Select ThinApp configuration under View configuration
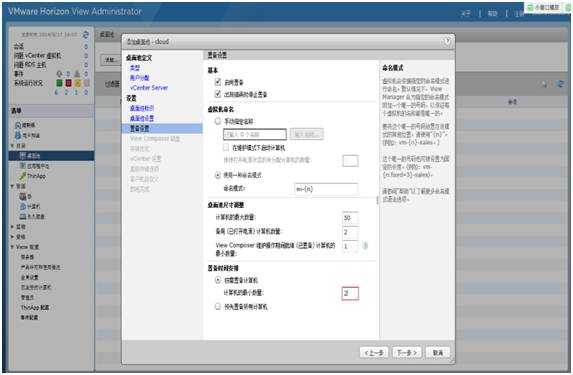 [x=35, y=307]
